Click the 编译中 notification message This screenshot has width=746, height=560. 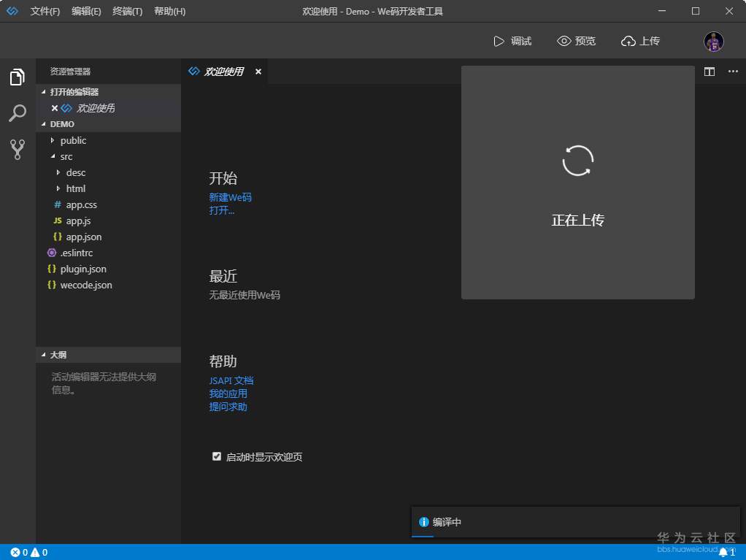point(447,522)
